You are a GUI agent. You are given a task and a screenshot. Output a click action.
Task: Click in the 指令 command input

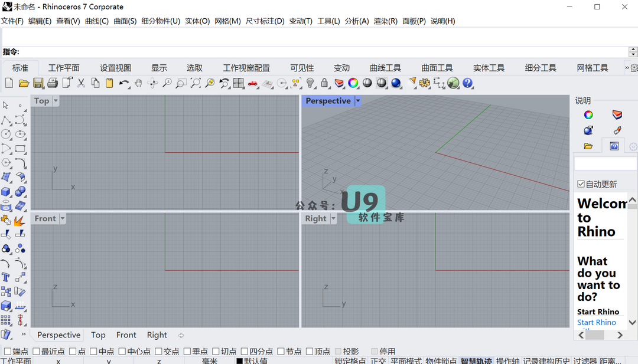(x=324, y=51)
